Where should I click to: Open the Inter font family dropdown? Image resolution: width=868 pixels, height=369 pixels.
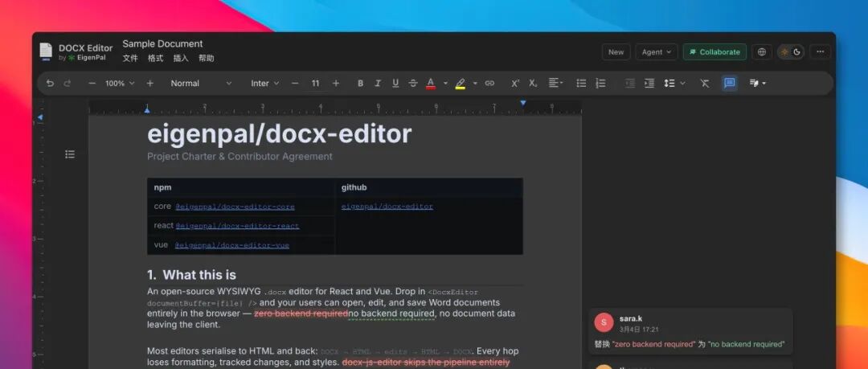click(264, 83)
